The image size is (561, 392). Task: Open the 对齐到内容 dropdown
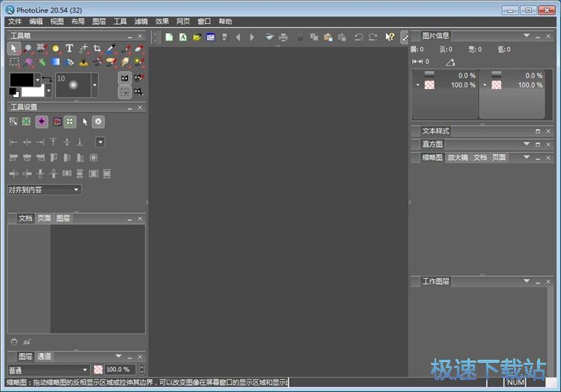44,190
